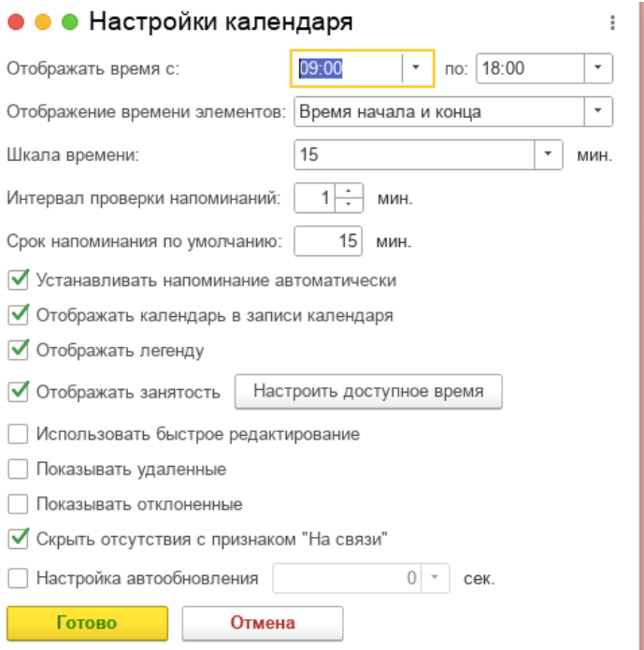Open the three-dot more options menu
644x650 pixels.
point(612,23)
